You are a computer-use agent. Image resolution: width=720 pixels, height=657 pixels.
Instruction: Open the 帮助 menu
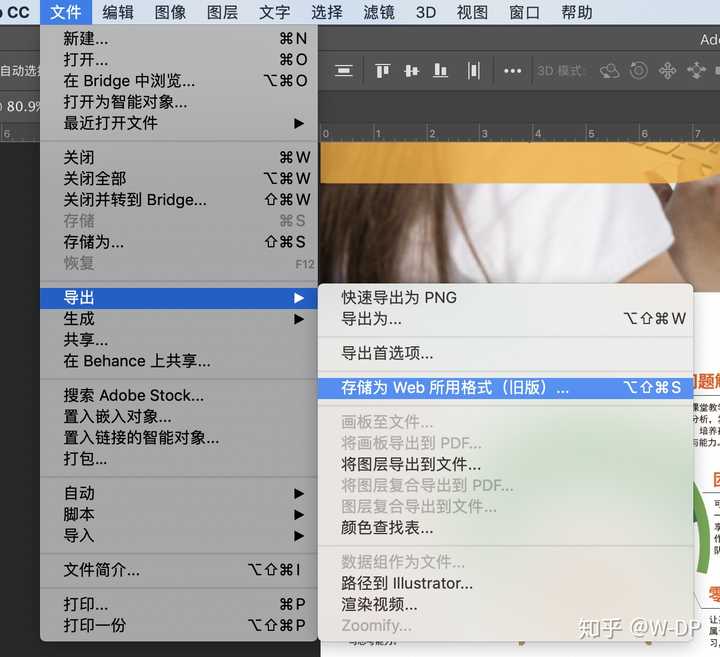pyautogui.click(x=577, y=12)
